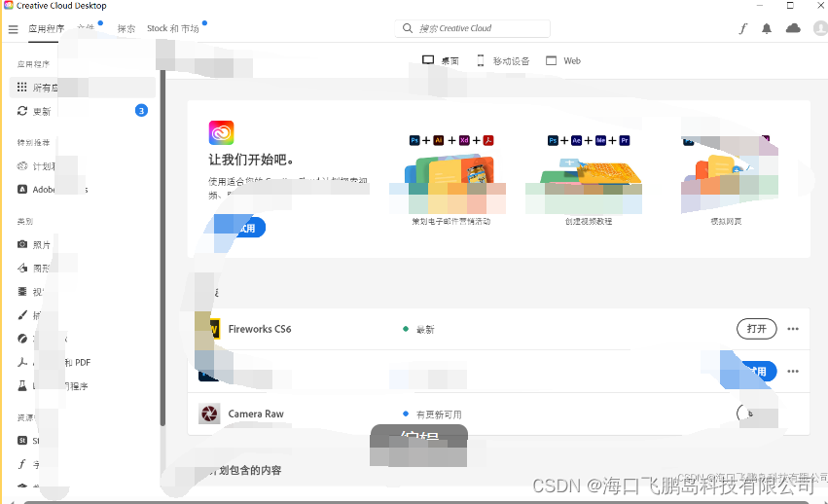Open the Stock 和市场 tab
Viewport: 828px width, 504px height.
pos(172,28)
